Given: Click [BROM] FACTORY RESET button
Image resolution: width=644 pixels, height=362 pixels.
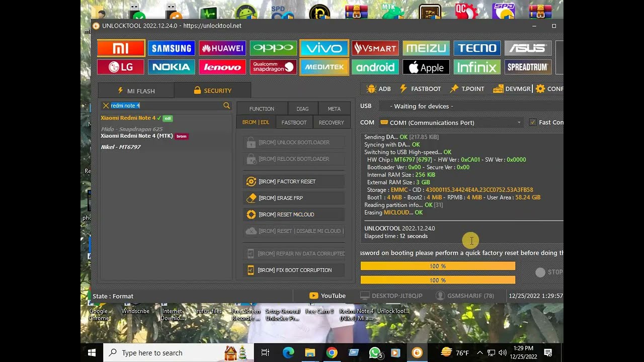Looking at the screenshot, I should [294, 182].
